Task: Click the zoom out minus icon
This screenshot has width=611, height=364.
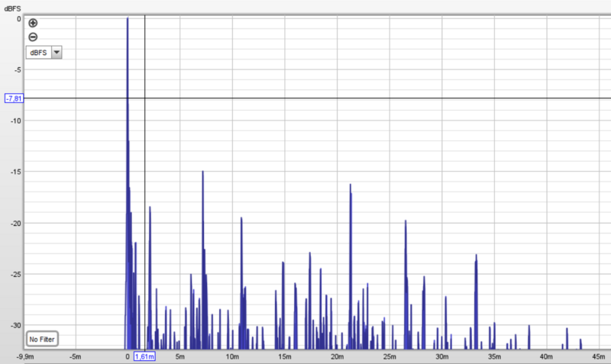Action: [33, 37]
